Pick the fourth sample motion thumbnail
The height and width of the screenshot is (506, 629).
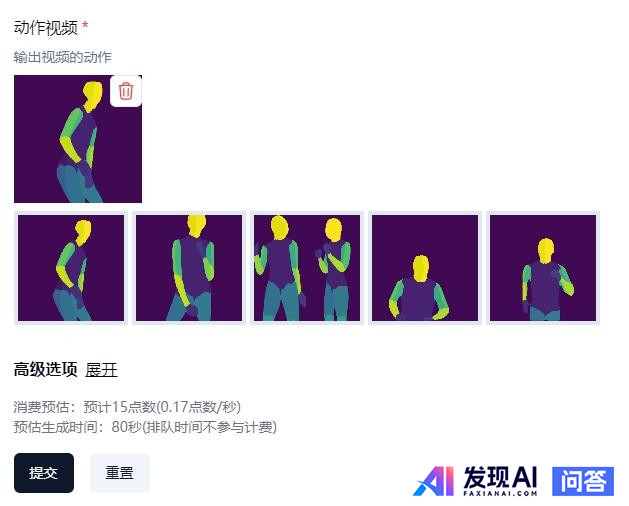[425, 268]
